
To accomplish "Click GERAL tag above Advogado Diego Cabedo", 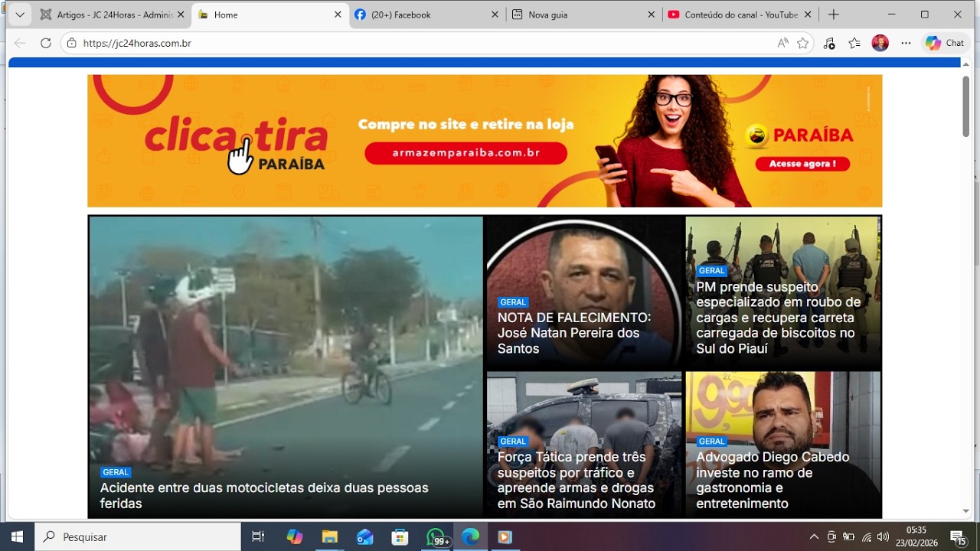I will pos(711,442).
